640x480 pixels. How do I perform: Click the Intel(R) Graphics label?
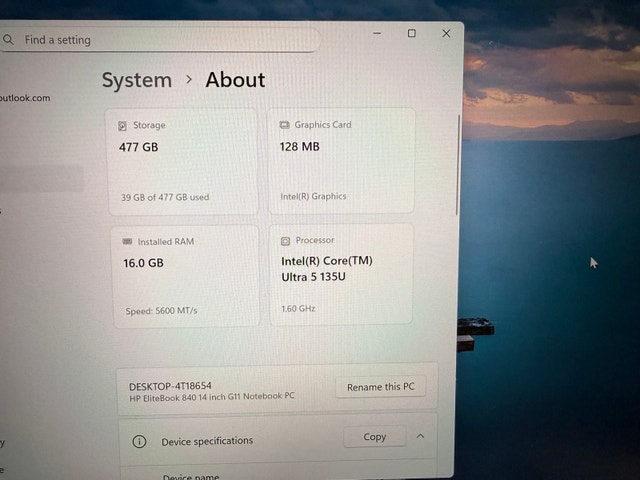pos(313,196)
